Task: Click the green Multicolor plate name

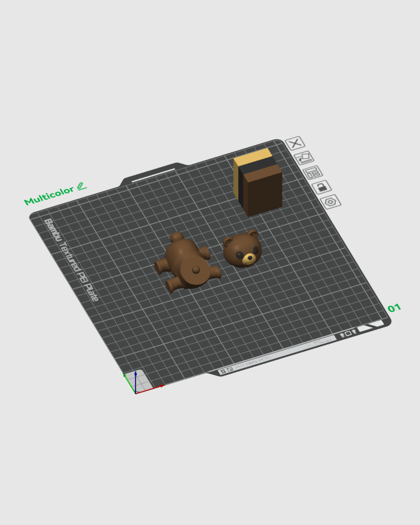Action: (x=49, y=195)
